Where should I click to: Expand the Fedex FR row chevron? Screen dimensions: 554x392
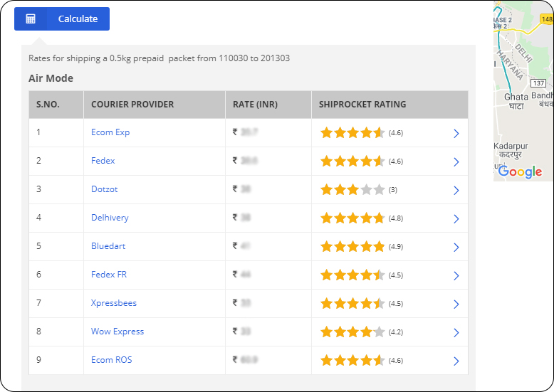pyautogui.click(x=456, y=276)
